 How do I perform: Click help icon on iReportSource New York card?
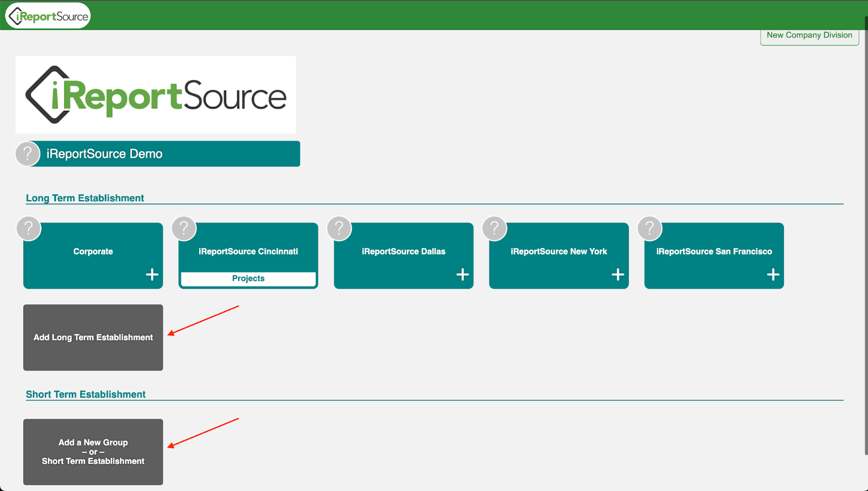point(494,228)
